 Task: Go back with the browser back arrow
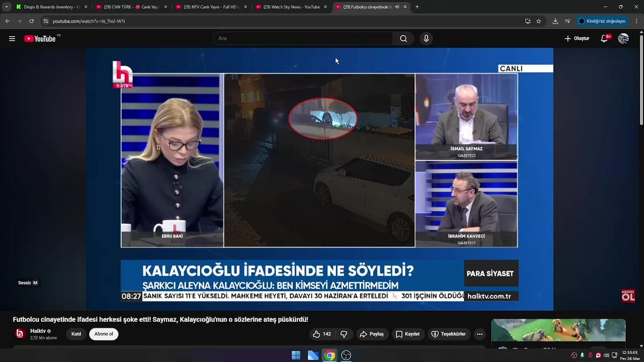click(7, 21)
